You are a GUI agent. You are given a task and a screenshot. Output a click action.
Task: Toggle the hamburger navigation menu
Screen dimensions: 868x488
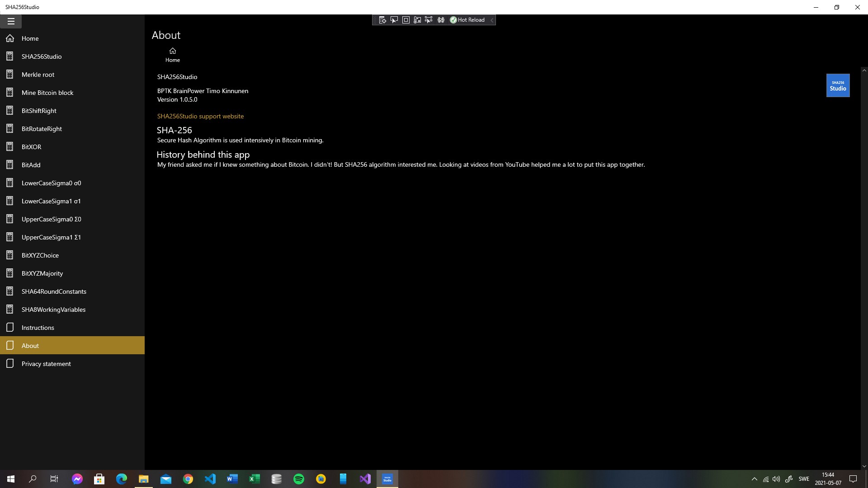pos(11,21)
